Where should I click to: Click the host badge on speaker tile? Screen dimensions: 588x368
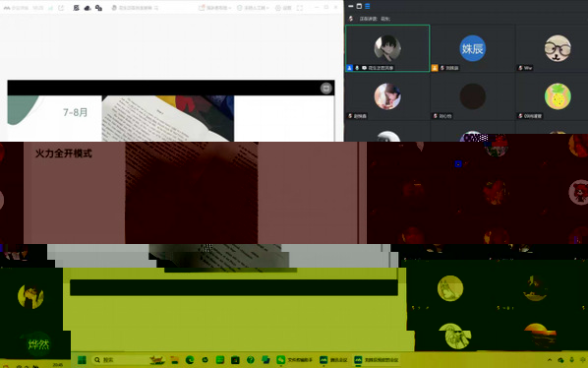[x=349, y=68]
